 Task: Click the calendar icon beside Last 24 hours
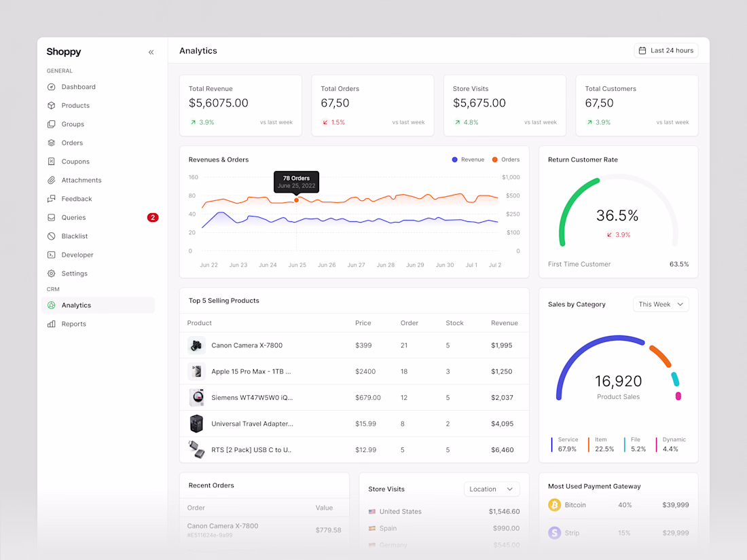tap(642, 50)
